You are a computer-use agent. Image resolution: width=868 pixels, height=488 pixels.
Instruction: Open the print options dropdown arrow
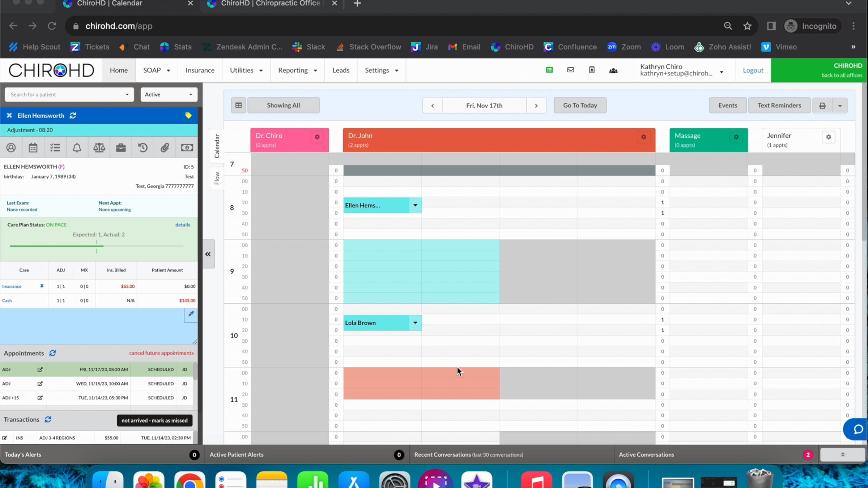[840, 106]
